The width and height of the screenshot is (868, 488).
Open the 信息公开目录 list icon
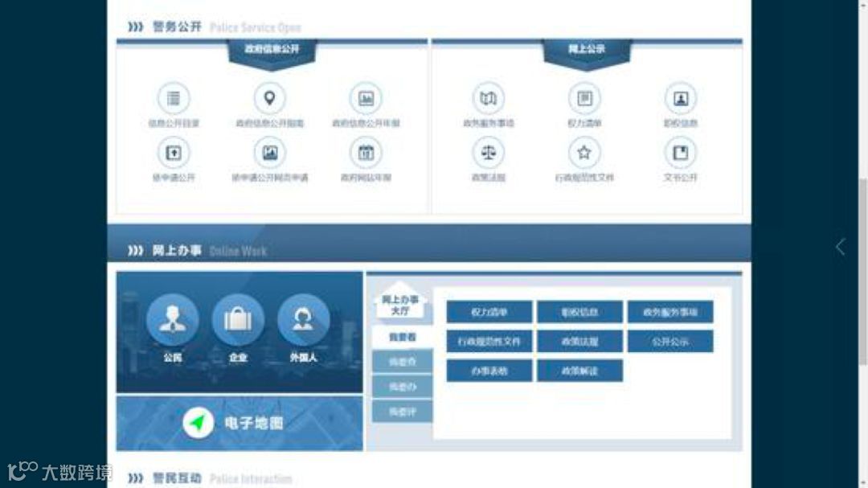174,99
